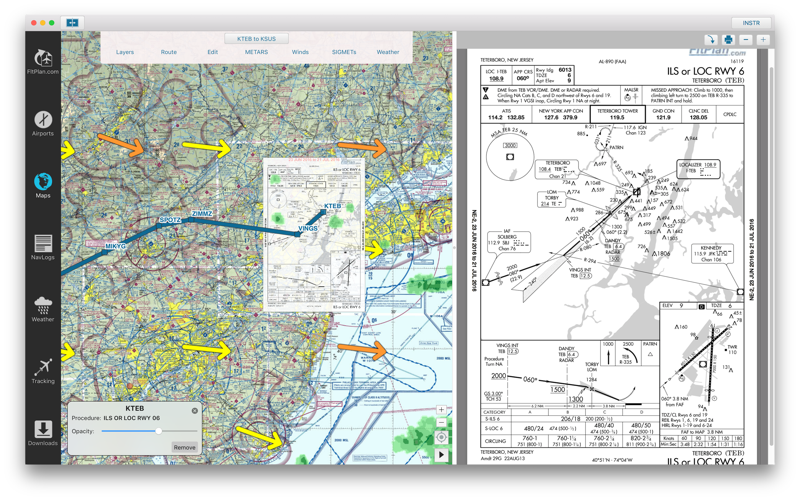Viewport: 800px width, 500px height.
Task: Open the NavLogs section in sidebar
Action: (x=43, y=247)
